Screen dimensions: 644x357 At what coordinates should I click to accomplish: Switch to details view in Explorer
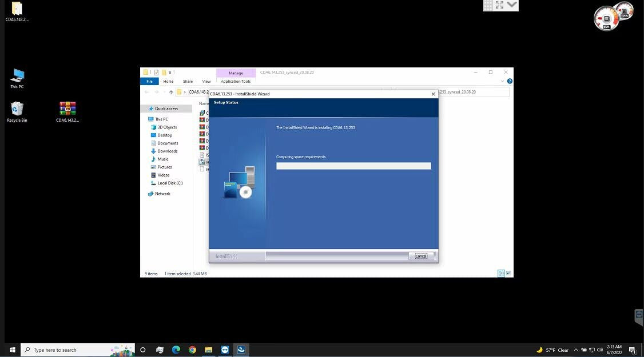501,274
